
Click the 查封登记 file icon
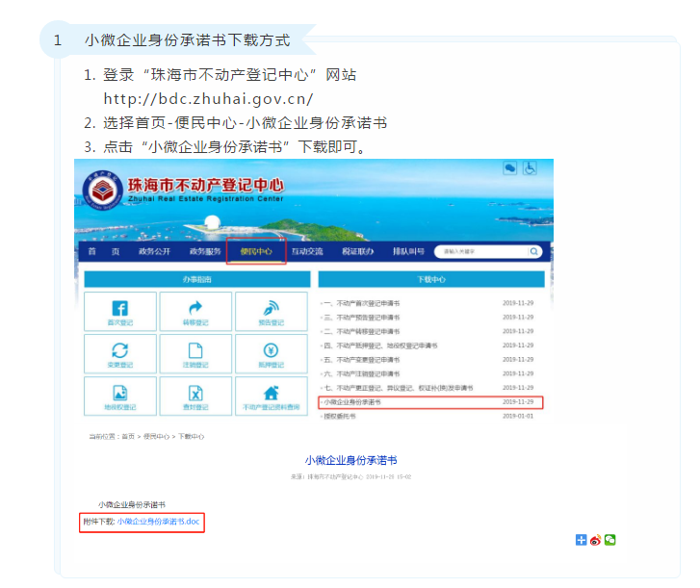[x=195, y=395]
